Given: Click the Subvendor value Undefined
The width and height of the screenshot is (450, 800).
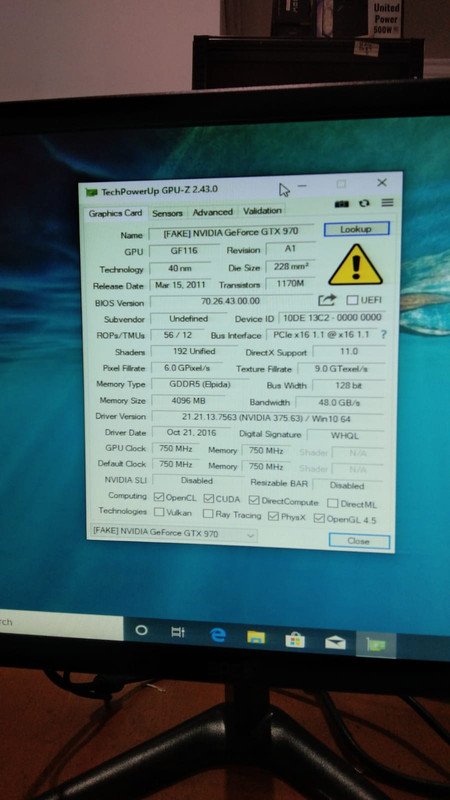Looking at the screenshot, I should pos(189,318).
